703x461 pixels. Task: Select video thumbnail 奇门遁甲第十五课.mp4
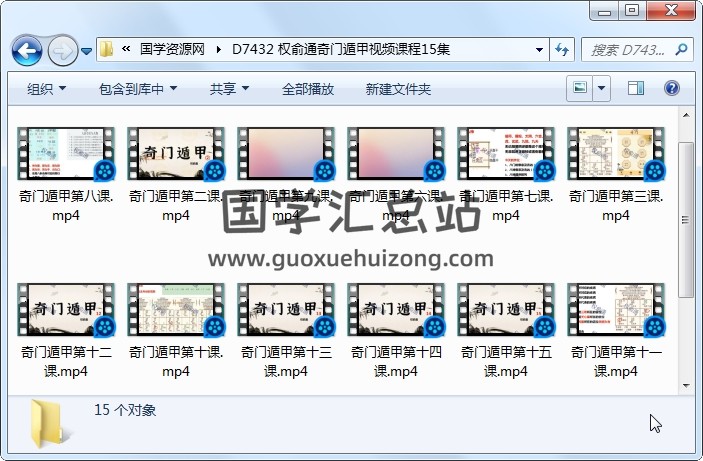506,309
